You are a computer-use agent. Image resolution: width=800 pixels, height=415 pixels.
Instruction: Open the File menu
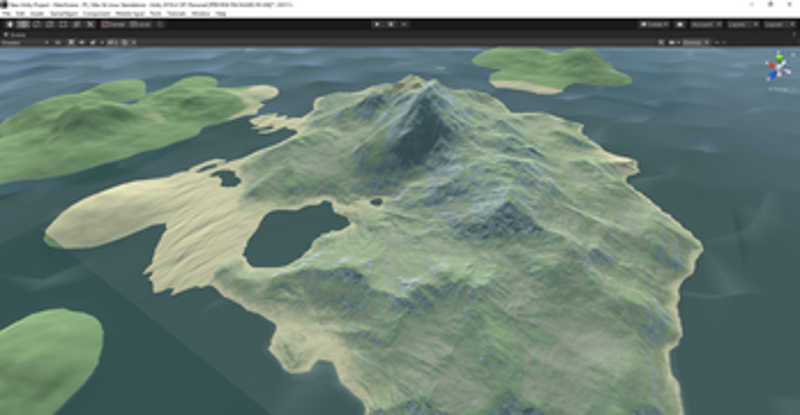click(7, 14)
